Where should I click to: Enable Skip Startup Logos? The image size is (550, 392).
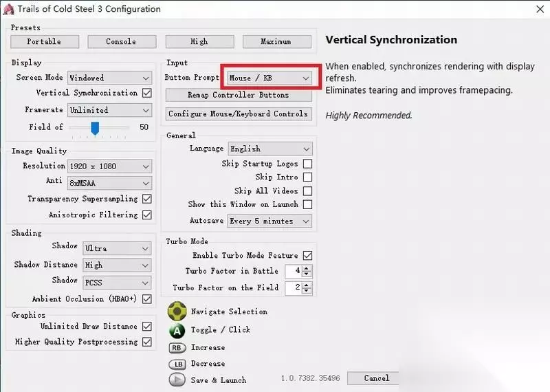point(307,164)
